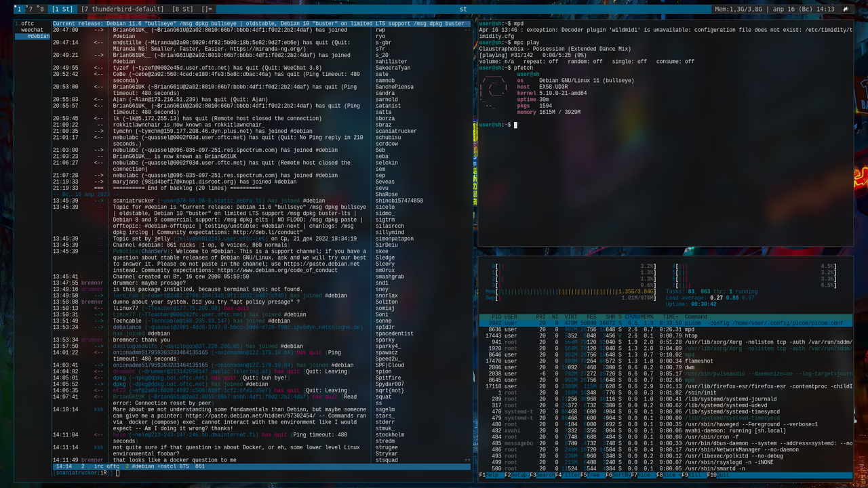Click the weechat topic title bar
Image resolution: width=868 pixels, height=488 pixels.
point(262,24)
